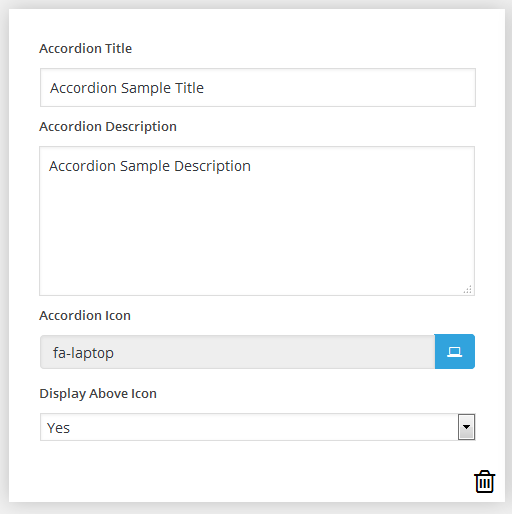Click the "Accordion Sample Description" text

click(150, 166)
